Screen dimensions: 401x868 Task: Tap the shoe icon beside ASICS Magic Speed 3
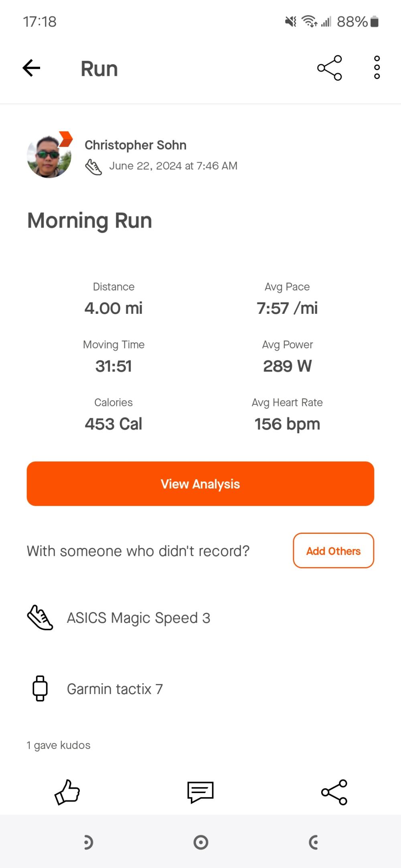click(x=40, y=618)
